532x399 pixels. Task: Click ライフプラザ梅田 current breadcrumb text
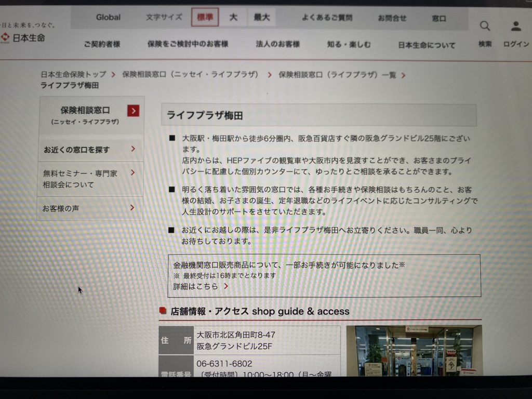pyautogui.click(x=70, y=86)
